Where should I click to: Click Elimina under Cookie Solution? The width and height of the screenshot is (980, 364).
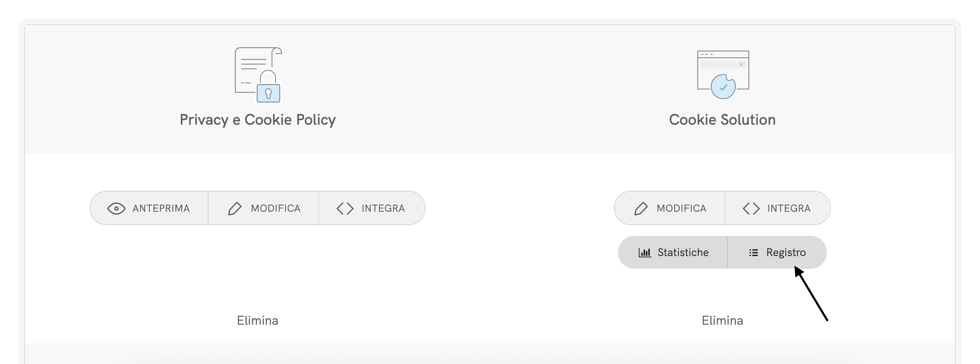click(x=722, y=320)
